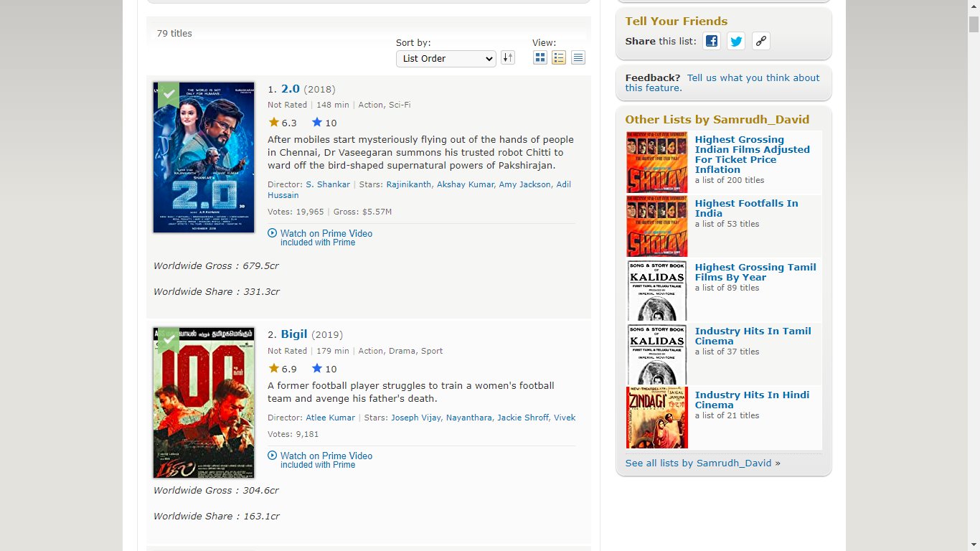Image resolution: width=980 pixels, height=551 pixels.
Task: Select 'Worldwide Share : 163.1cr' text
Action: pyautogui.click(x=217, y=517)
